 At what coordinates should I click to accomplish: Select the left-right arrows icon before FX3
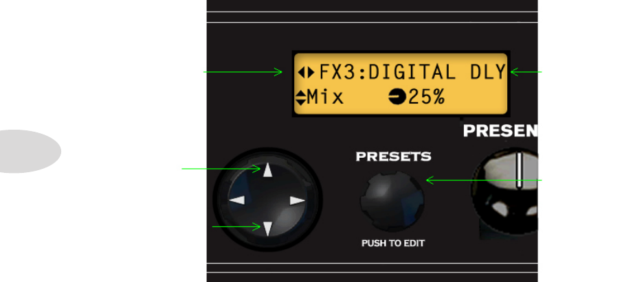(x=306, y=73)
